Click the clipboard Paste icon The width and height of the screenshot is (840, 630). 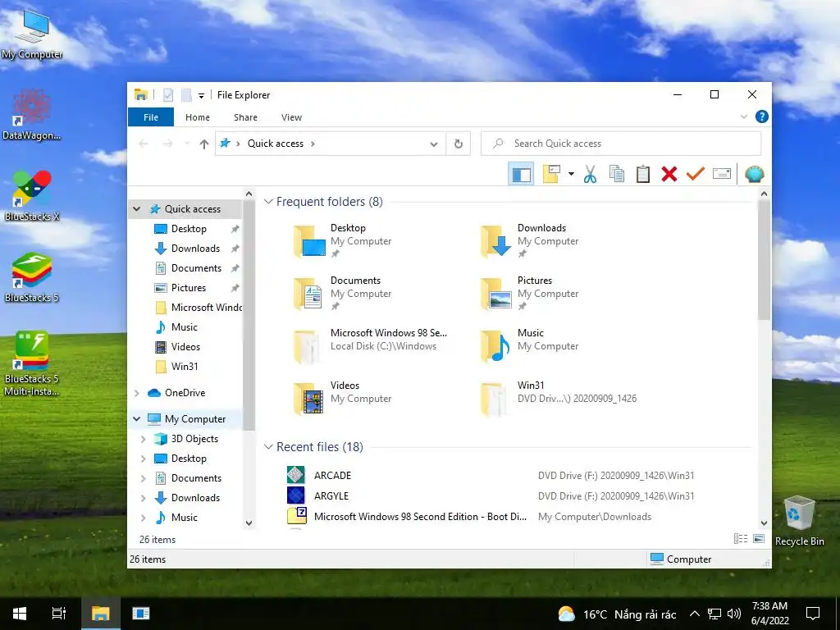click(643, 174)
